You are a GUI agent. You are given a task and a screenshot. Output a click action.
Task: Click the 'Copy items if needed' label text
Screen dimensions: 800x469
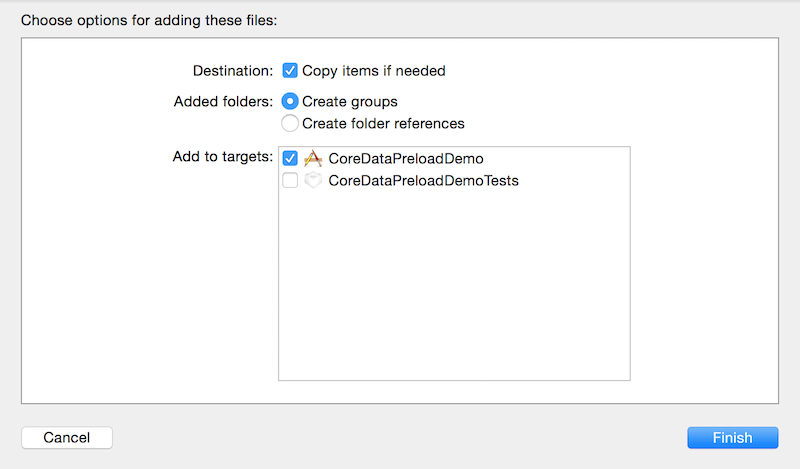point(373,71)
